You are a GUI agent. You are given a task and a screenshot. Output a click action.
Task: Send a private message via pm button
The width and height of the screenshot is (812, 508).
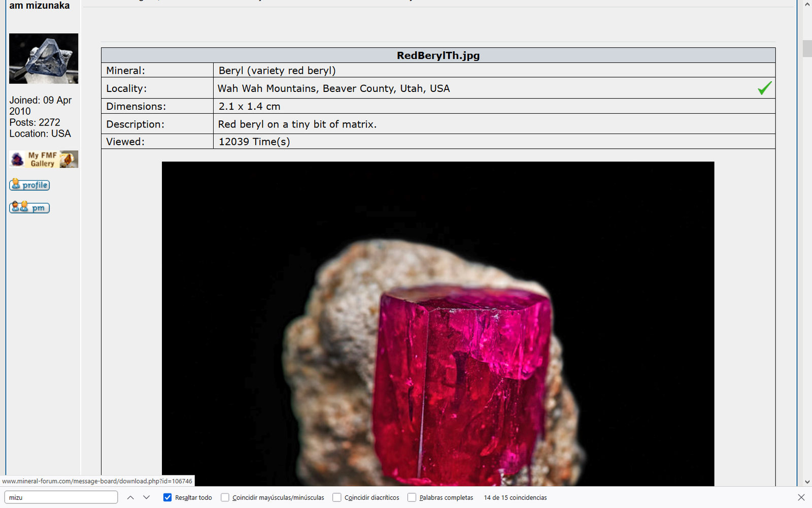[x=29, y=207]
